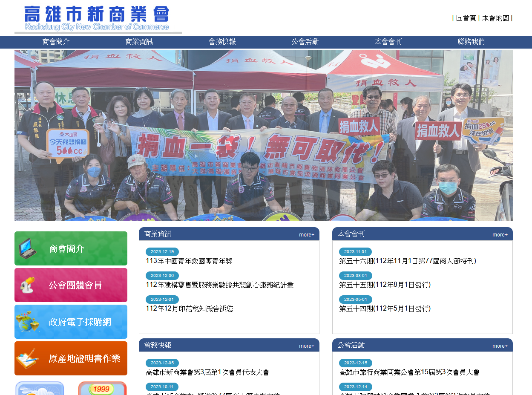532x395 pixels.
Task: Expand more+ in 本會會刊 panel
Action: click(500, 234)
